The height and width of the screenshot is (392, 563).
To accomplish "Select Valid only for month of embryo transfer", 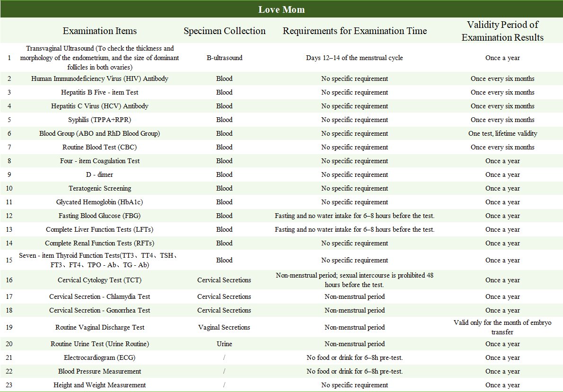I will coord(502,327).
